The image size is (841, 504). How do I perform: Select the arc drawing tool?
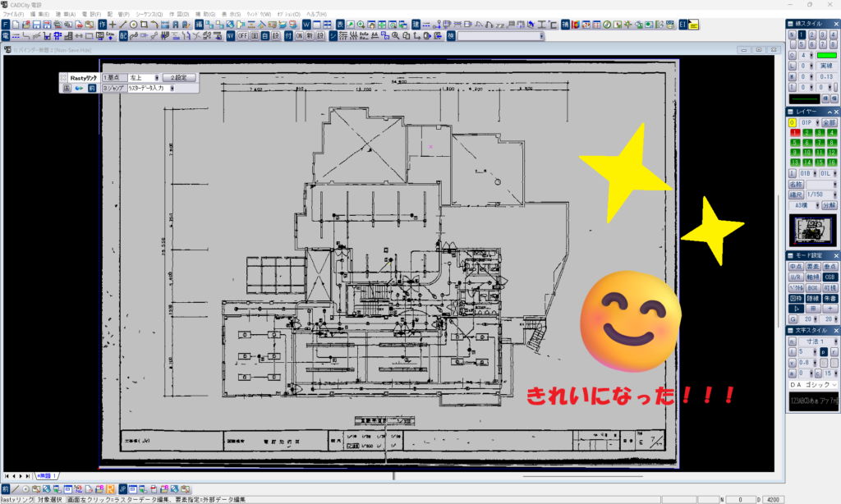pos(154,25)
